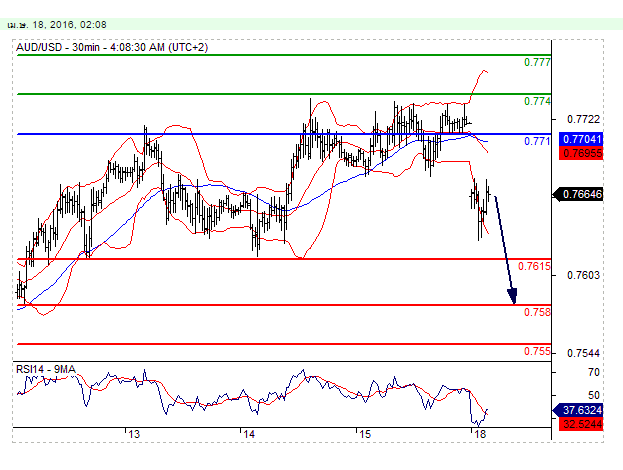The height and width of the screenshot is (470, 623).
Task: Click the RSI level 70 label
Action: click(x=594, y=372)
